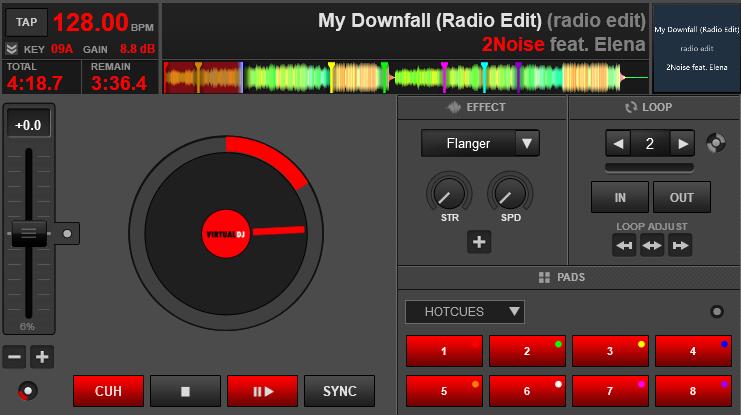Select the Flanger effect name box
Viewport: 741px width, 415px height.
(x=468, y=143)
